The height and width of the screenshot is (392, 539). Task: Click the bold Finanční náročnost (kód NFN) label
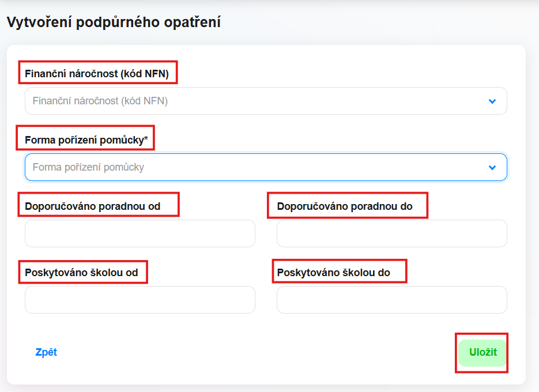tap(97, 74)
